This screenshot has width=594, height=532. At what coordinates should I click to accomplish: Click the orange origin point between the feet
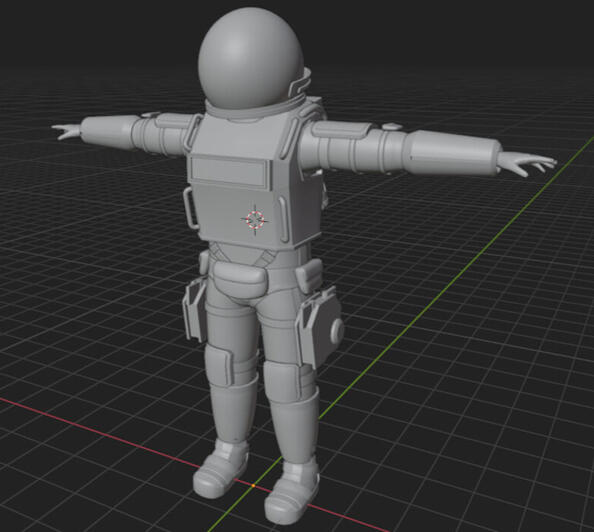[253, 485]
